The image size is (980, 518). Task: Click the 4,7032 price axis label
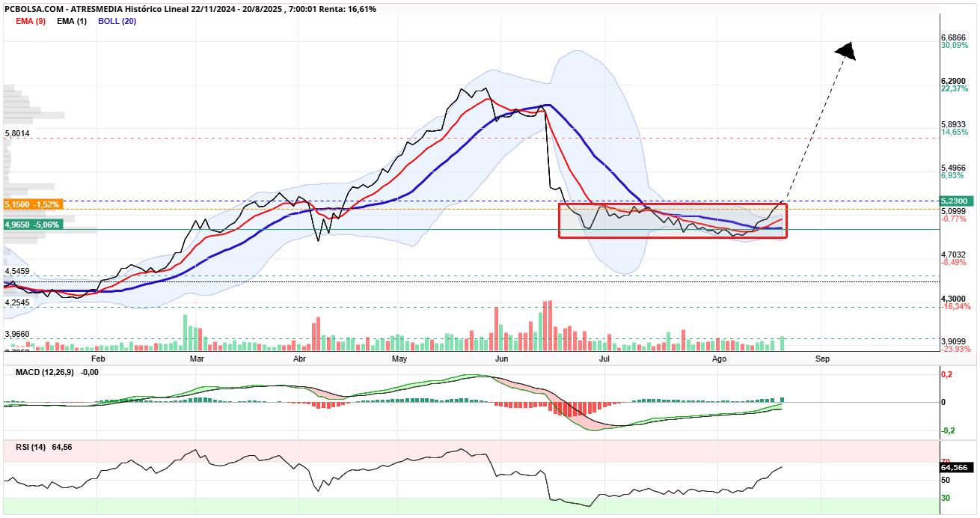tap(953, 255)
